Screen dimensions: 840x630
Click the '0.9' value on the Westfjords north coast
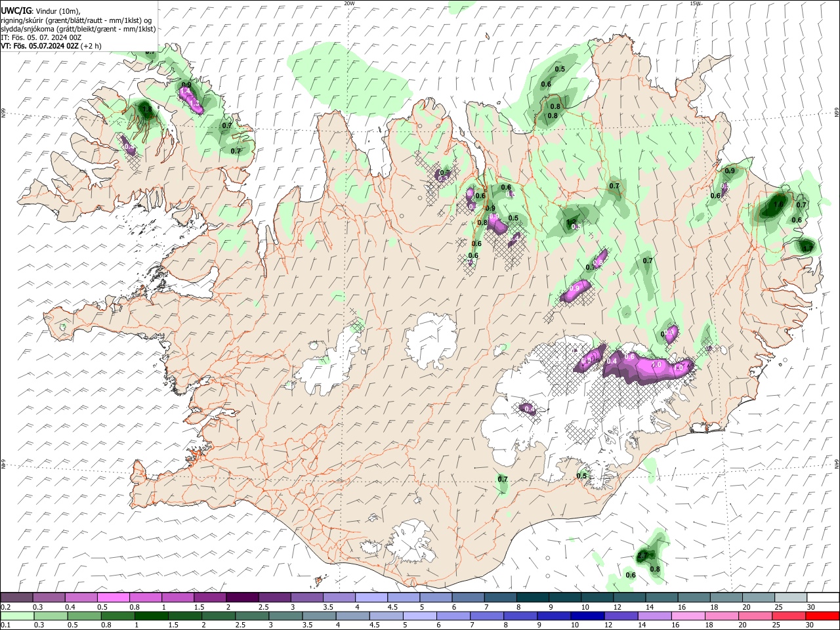(x=186, y=85)
